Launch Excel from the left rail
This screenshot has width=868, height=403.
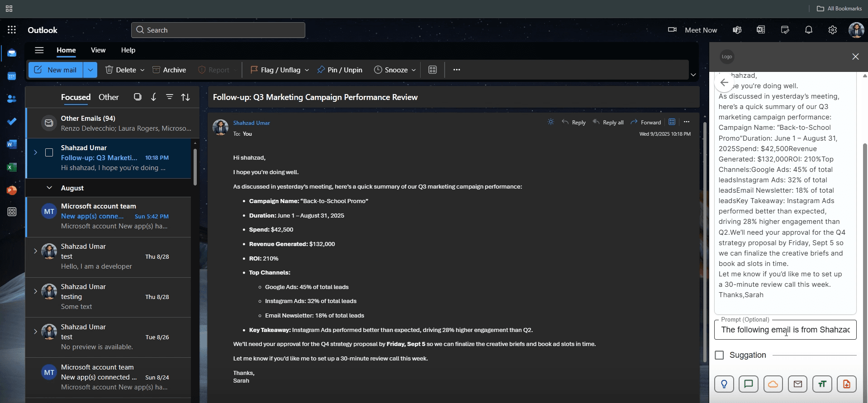12,167
